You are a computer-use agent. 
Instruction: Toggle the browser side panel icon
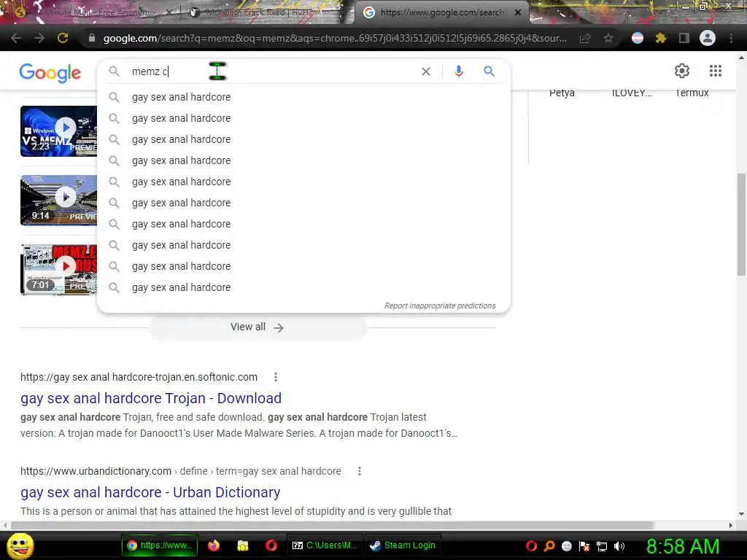click(684, 38)
